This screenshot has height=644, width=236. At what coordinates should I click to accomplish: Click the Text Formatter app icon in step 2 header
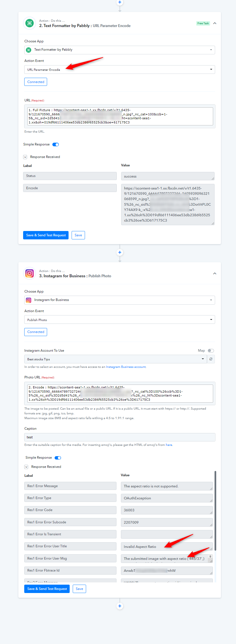tap(30, 23)
